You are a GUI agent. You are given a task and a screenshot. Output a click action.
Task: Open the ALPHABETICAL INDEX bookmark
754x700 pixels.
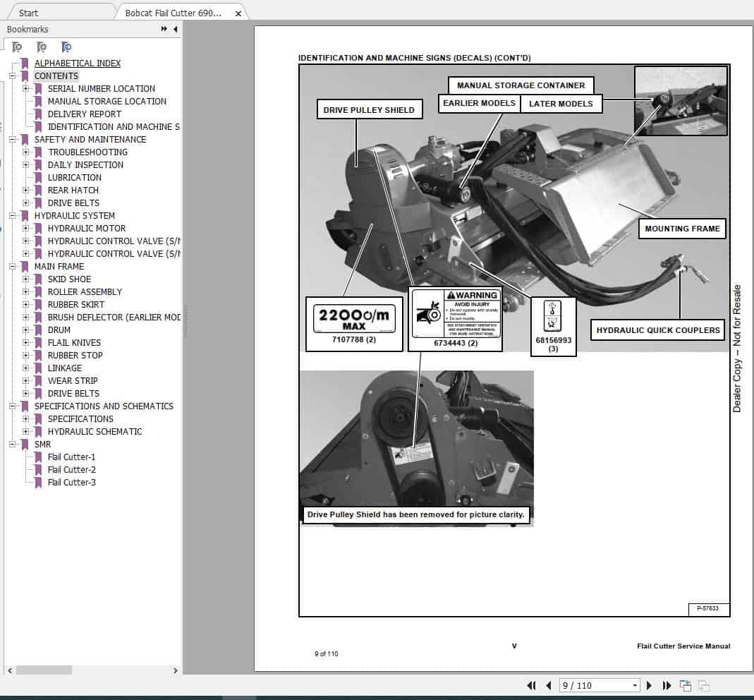pos(78,63)
